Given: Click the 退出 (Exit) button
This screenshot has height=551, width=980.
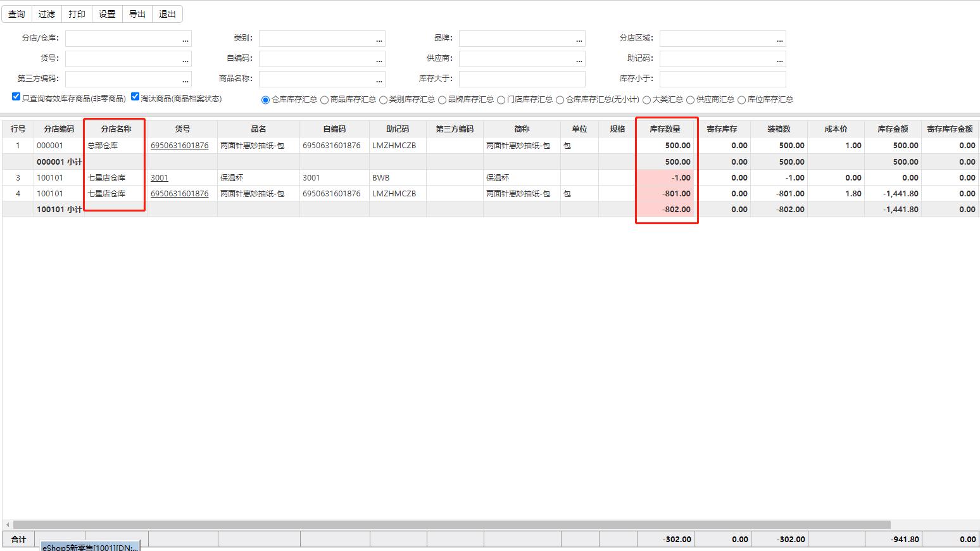Looking at the screenshot, I should point(166,13).
